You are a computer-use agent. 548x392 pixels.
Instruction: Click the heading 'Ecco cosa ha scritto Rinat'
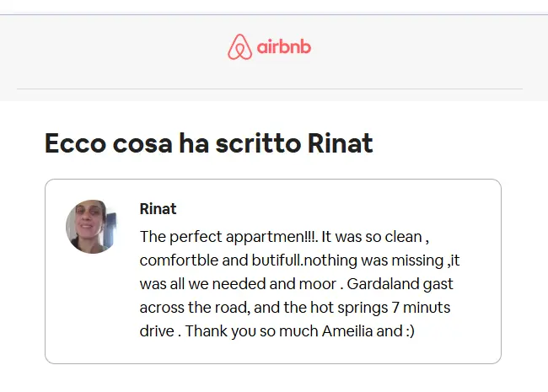(x=208, y=143)
